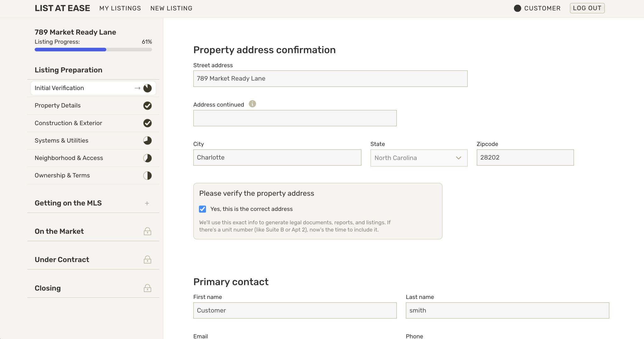Click the Systems & Utilities progress pie icon

[x=147, y=140]
